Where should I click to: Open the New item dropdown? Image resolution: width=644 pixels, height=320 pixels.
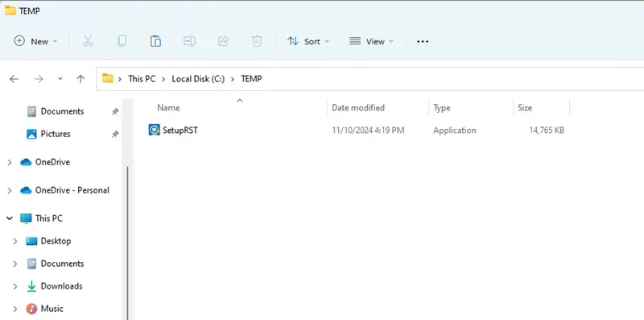coord(35,41)
